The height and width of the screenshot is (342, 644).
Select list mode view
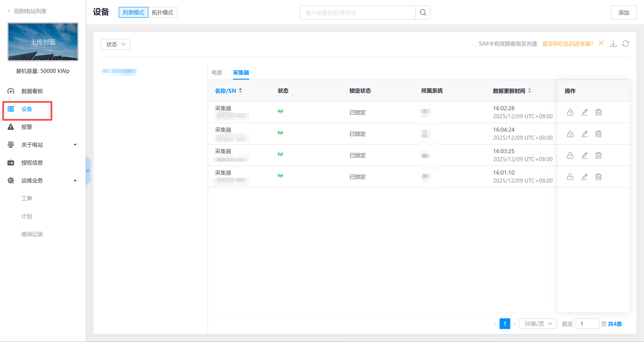(x=133, y=13)
